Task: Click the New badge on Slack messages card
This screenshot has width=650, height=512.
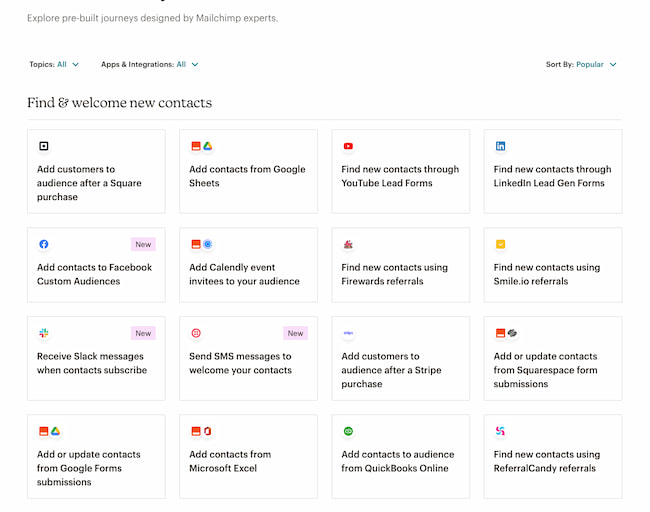Action: (x=143, y=333)
